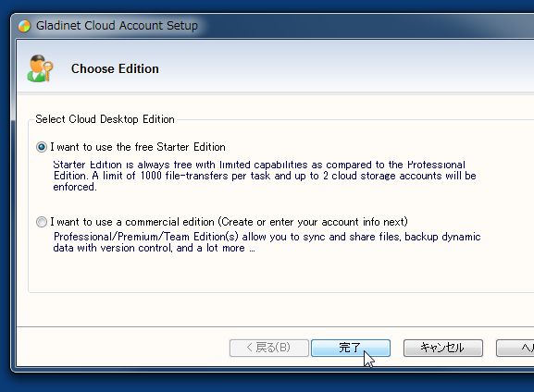The image size is (534, 392).
Task: Click the キャンセル (Cancel) button
Action: coord(443,348)
